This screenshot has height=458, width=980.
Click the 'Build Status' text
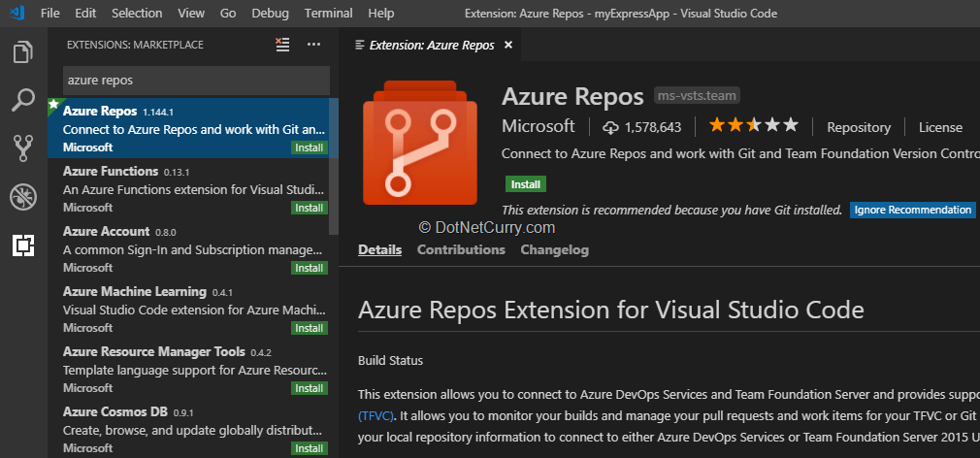391,361
